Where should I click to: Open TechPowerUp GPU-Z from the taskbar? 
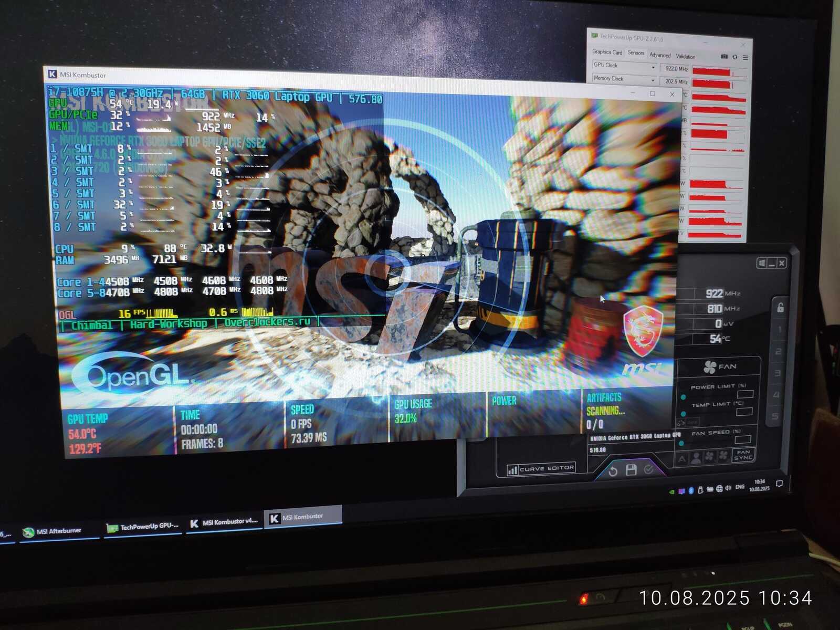click(x=143, y=527)
